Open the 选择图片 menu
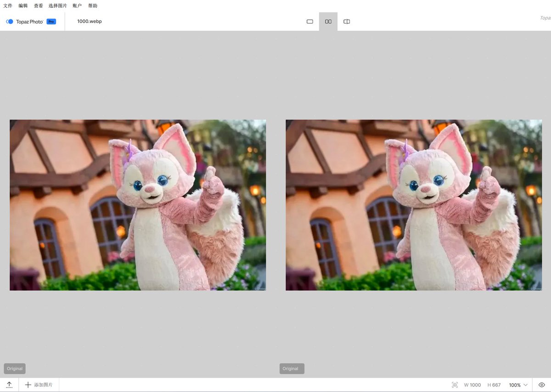 point(58,6)
